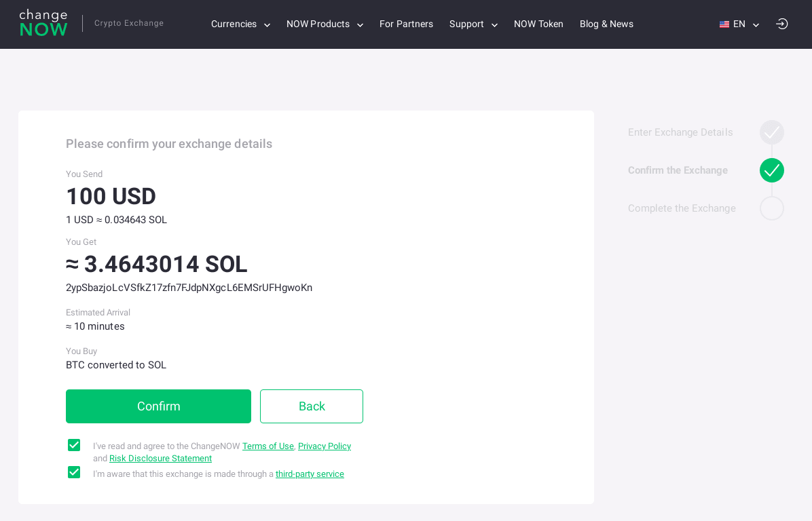Click the Enter Exchange Details step circle
812x521 pixels.
pos(771,132)
